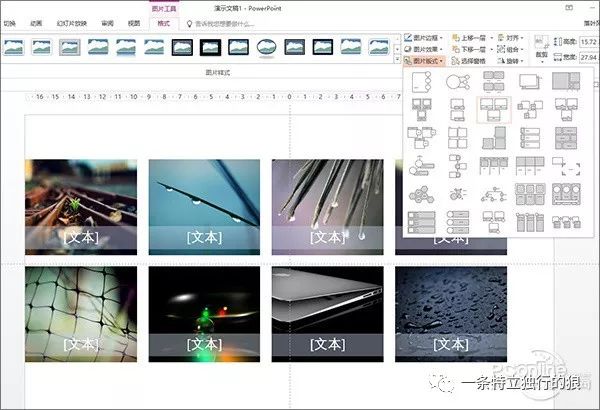The height and width of the screenshot is (410, 600).
Task: Select the 格式 format tab
Action: click(163, 23)
